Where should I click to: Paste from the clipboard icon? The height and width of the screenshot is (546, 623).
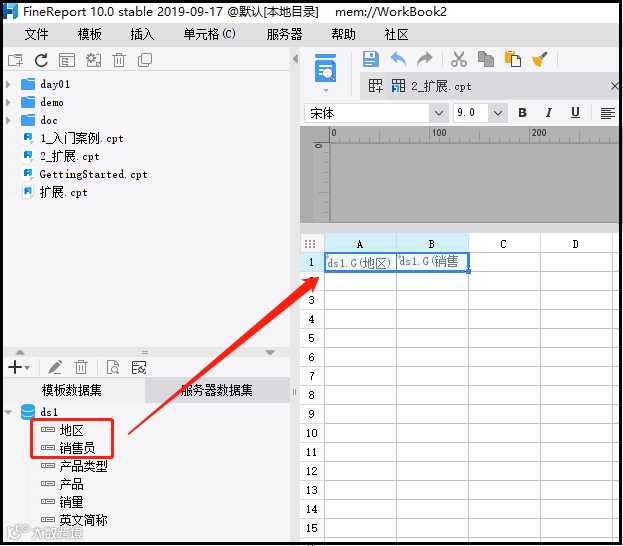(513, 59)
